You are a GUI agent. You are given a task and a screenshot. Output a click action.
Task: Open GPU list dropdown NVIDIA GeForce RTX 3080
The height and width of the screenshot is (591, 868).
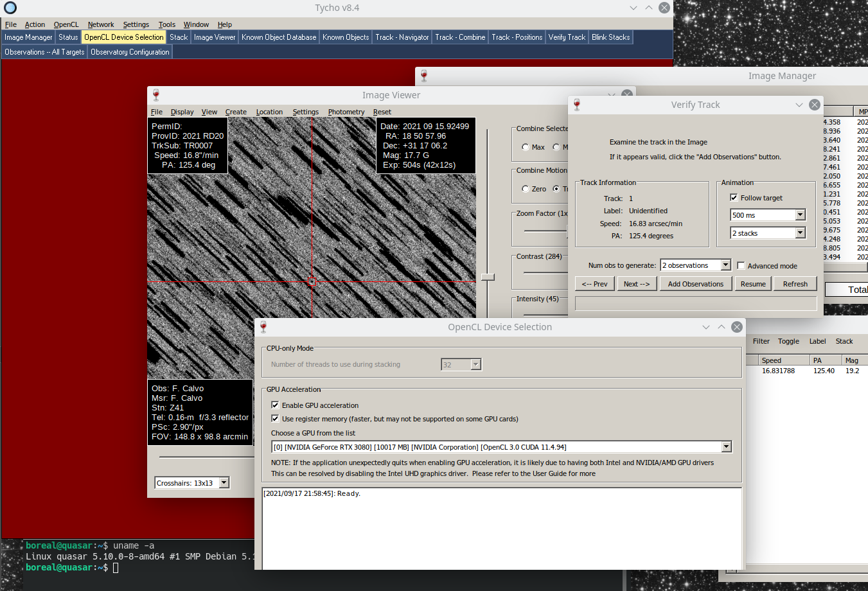[x=726, y=446]
